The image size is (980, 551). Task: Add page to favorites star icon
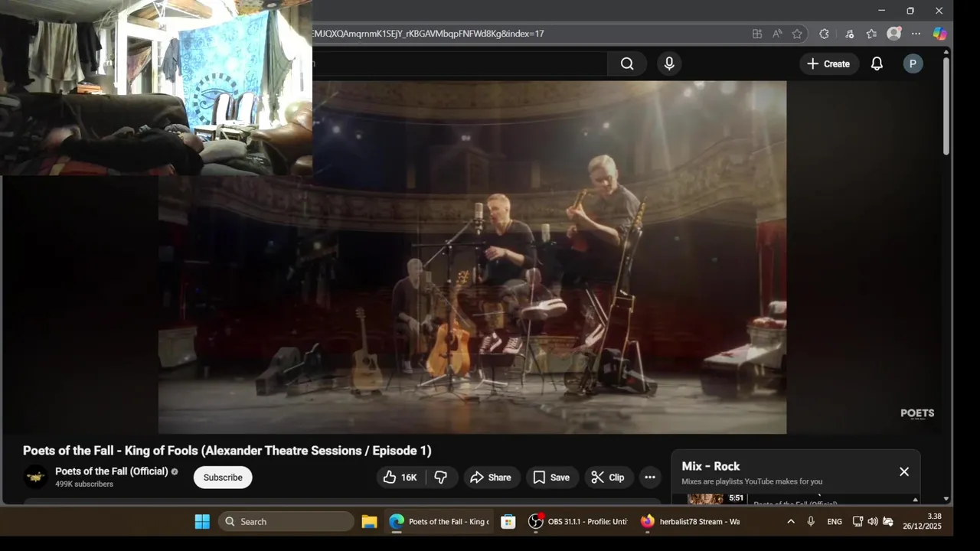[797, 34]
